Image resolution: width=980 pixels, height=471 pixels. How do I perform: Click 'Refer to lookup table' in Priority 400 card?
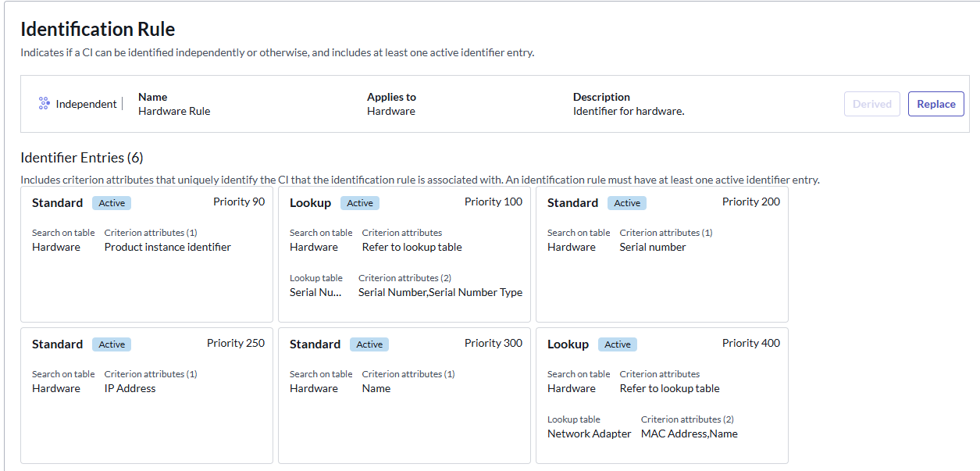[x=670, y=388]
